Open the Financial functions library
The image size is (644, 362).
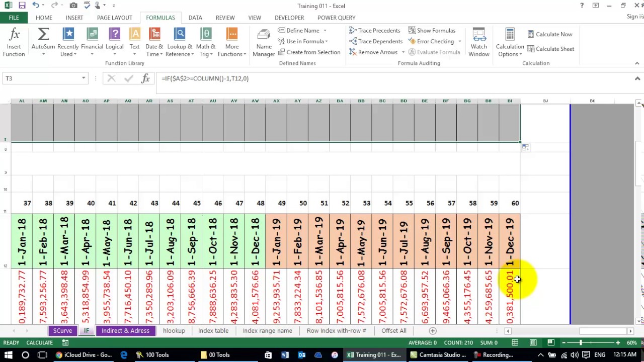click(92, 42)
